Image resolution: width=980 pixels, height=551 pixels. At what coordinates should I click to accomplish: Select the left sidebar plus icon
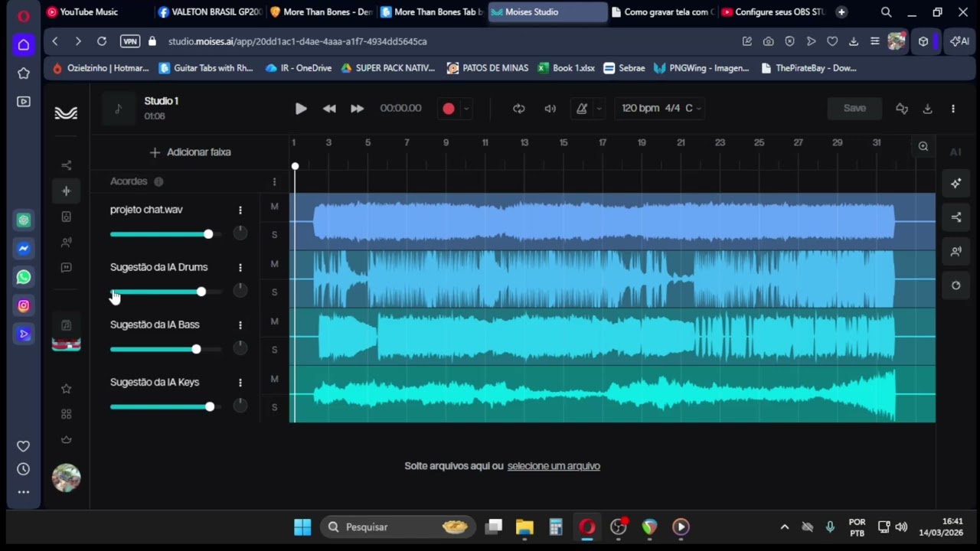66,191
